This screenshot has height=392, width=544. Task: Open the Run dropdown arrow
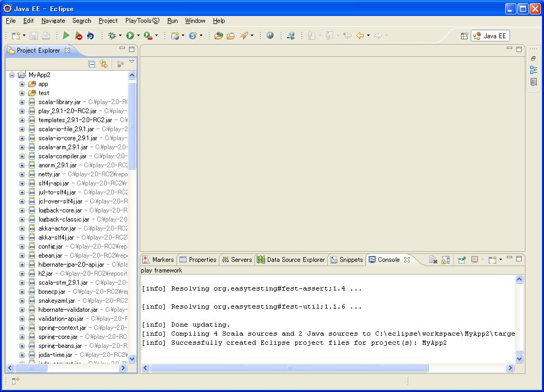point(138,36)
